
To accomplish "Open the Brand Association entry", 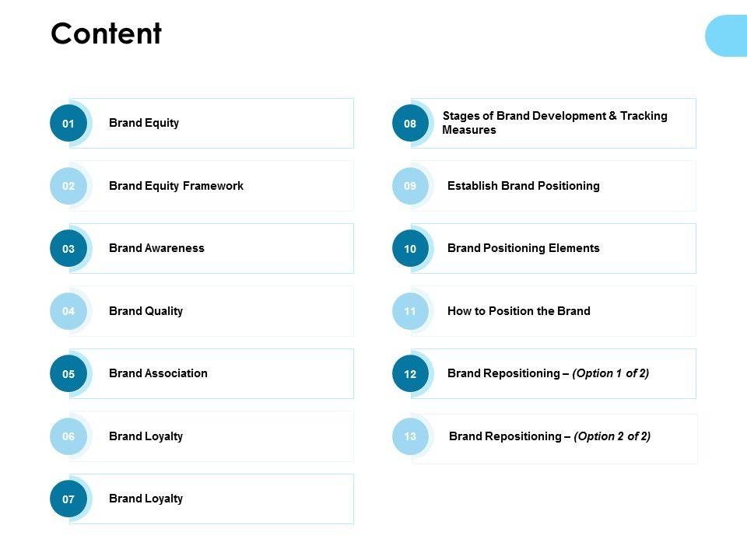I will 158,373.
